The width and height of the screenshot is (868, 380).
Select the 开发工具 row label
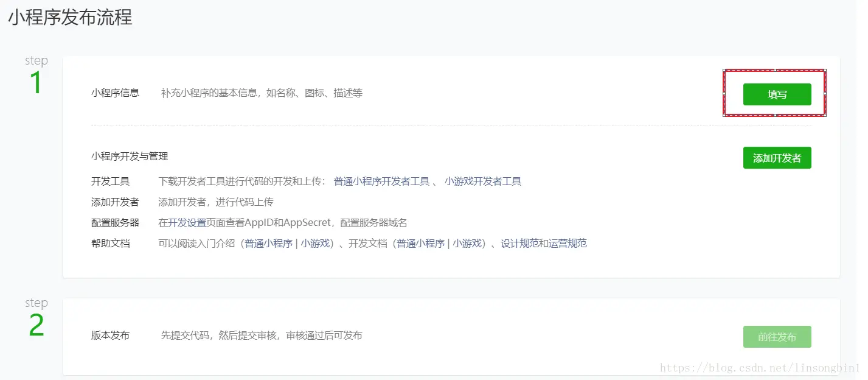[110, 181]
